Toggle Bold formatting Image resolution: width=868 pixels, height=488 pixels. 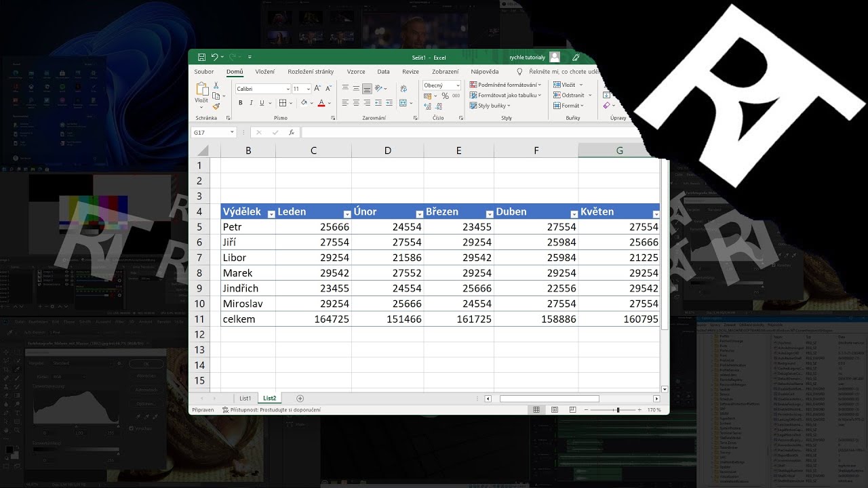pyautogui.click(x=241, y=103)
